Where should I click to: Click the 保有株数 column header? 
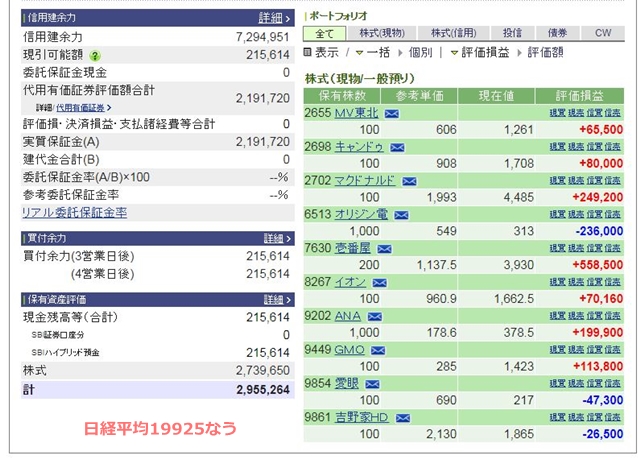click(342, 96)
